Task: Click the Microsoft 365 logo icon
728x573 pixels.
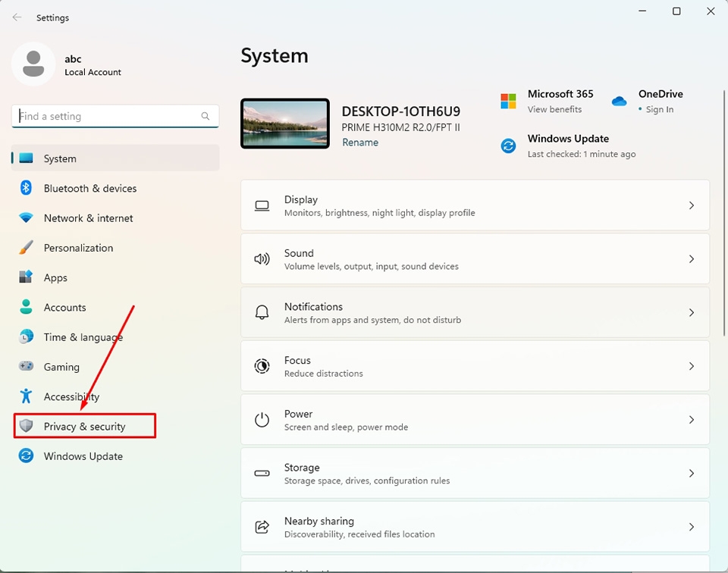Action: tap(509, 99)
